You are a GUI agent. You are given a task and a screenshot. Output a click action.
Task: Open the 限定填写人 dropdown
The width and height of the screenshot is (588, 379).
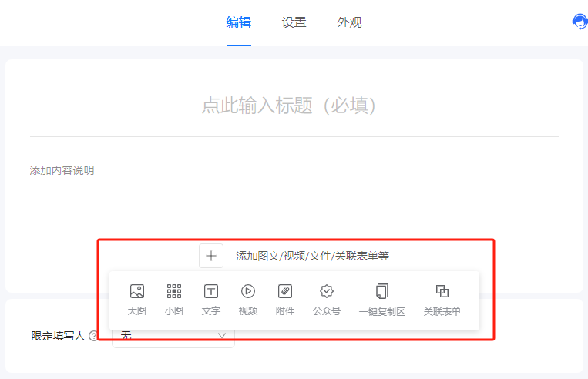pos(173,337)
